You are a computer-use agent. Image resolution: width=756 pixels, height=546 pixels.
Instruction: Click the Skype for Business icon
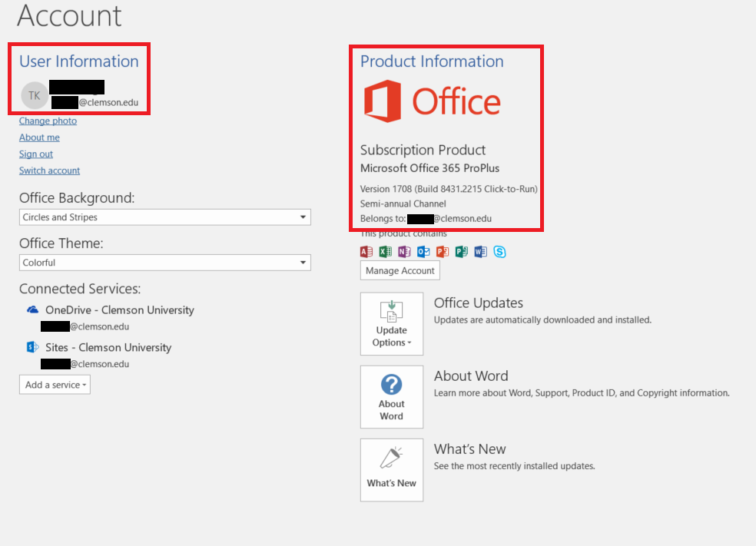499,252
